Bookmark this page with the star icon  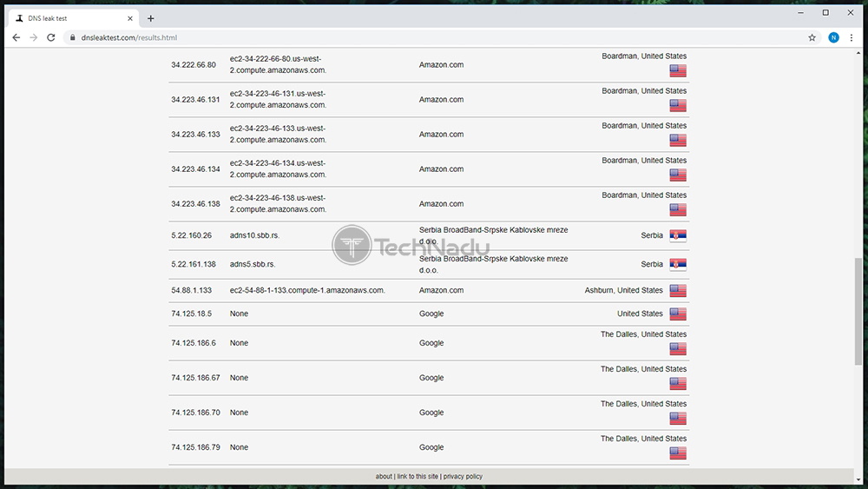(x=812, y=37)
